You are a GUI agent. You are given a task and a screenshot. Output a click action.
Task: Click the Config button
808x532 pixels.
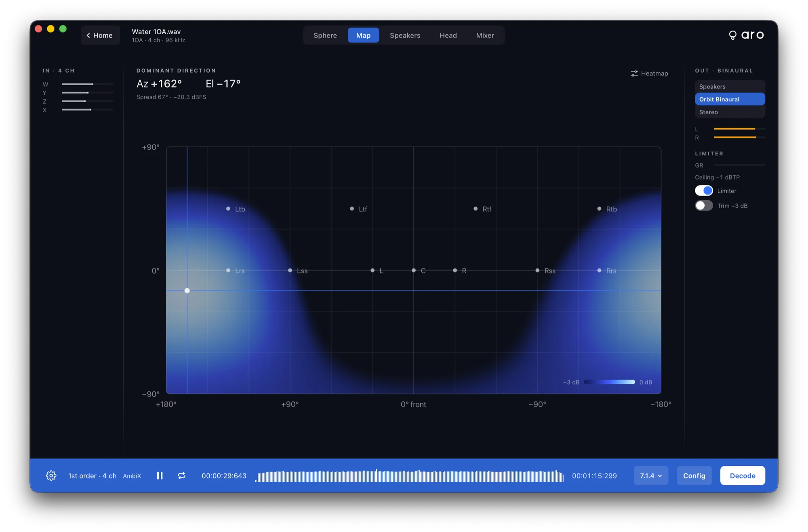click(694, 475)
